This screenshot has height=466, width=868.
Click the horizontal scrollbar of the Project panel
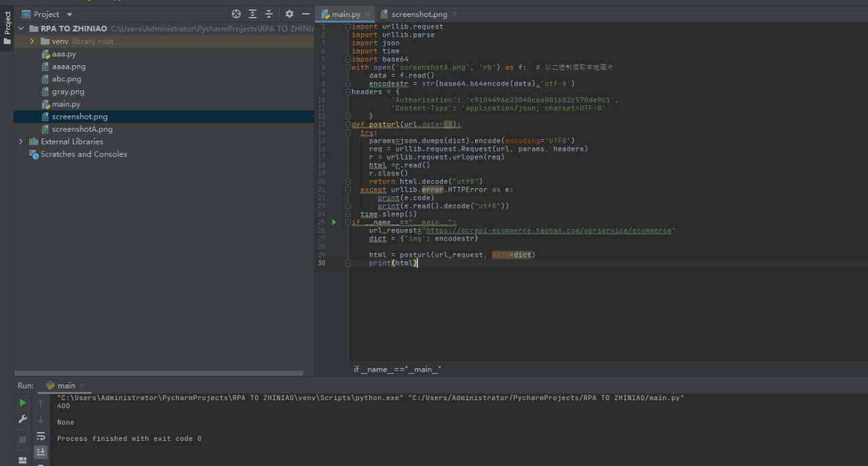[160, 373]
